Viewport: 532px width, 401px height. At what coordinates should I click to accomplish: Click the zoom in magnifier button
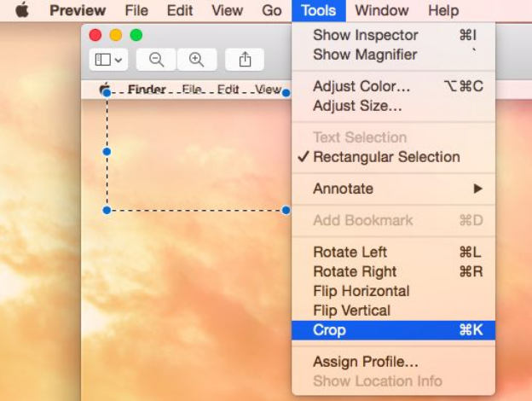coord(197,60)
